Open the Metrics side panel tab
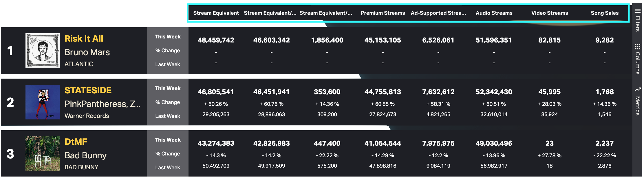This screenshot has height=180, width=644. 637,106
